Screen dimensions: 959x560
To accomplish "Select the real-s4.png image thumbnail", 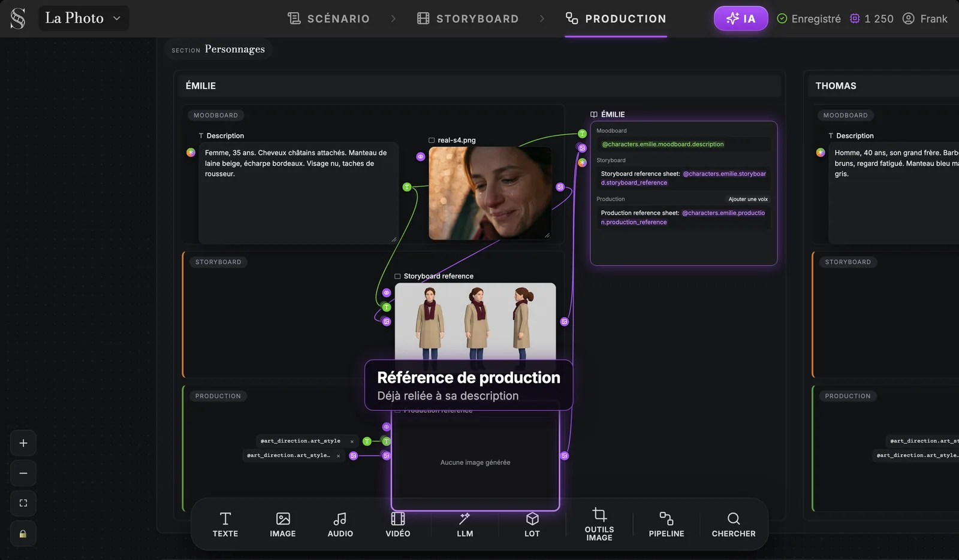I will (x=490, y=193).
